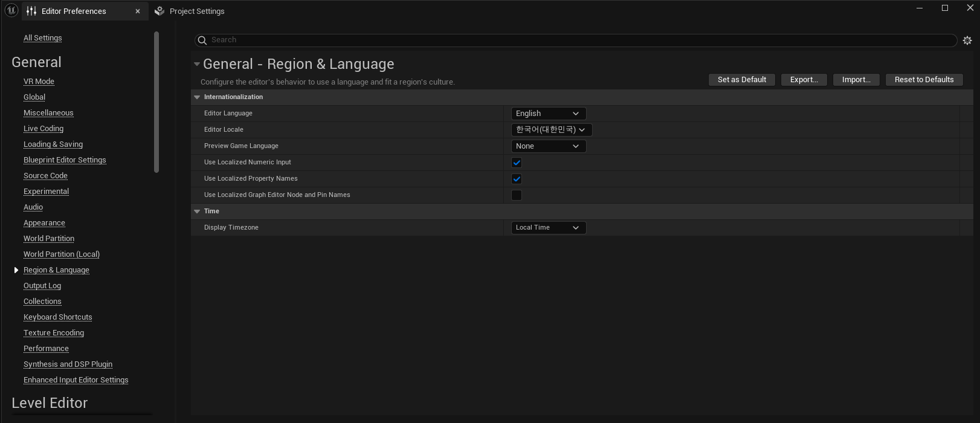Screen dimensions: 980x423
Task: Minimize the window
Action: 920,8
